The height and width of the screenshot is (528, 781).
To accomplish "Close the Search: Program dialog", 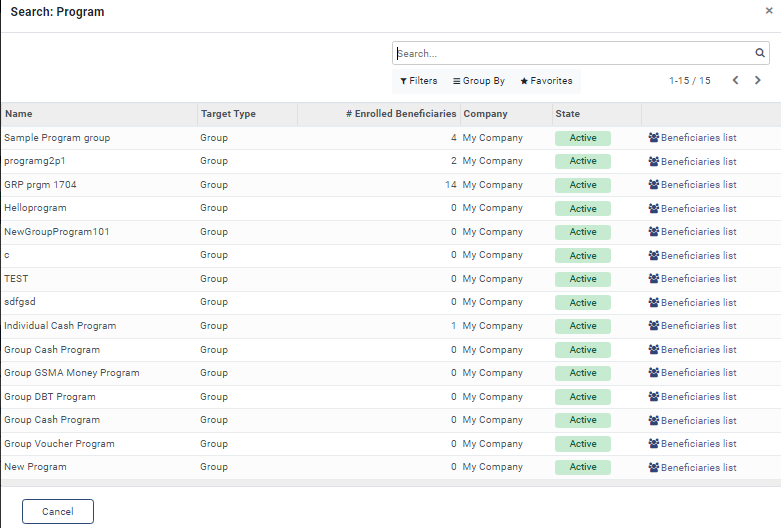I will pos(768,11).
